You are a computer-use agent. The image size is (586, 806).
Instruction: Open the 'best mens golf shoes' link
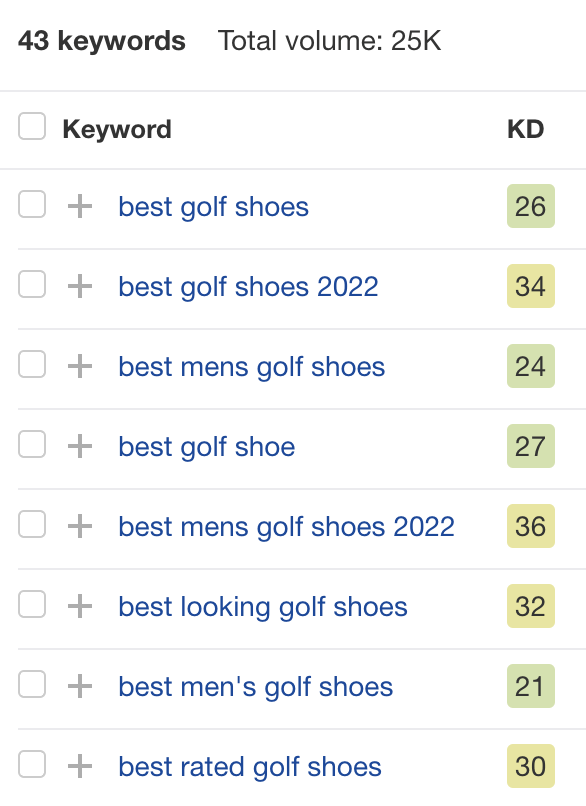(x=251, y=367)
